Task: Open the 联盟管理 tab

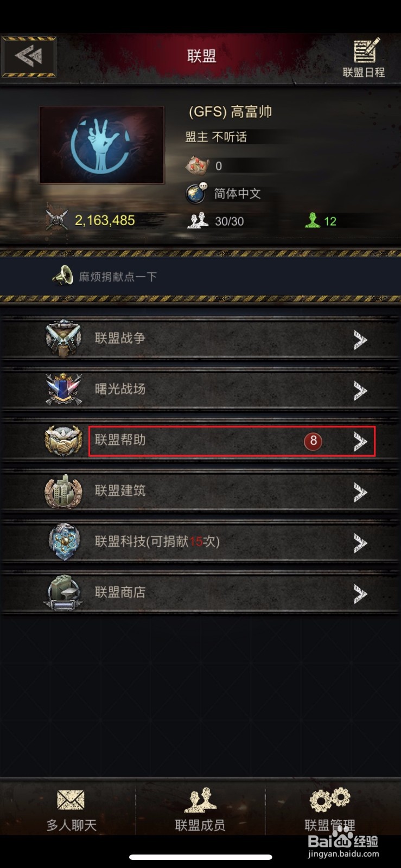Action: pyautogui.click(x=330, y=810)
